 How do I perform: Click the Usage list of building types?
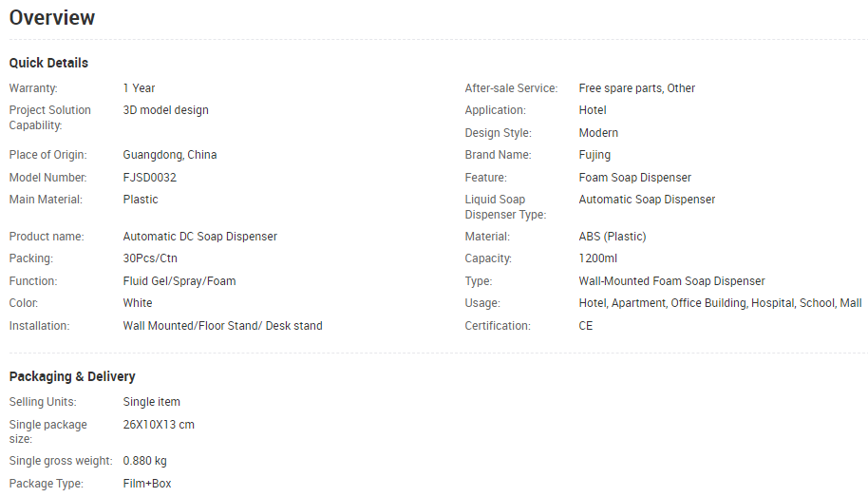pos(720,303)
